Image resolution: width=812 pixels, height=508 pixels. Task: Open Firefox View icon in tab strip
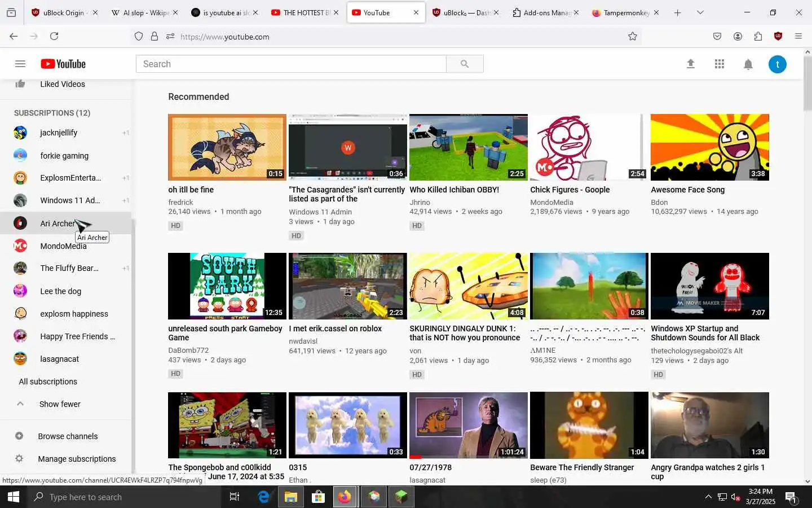(11, 12)
